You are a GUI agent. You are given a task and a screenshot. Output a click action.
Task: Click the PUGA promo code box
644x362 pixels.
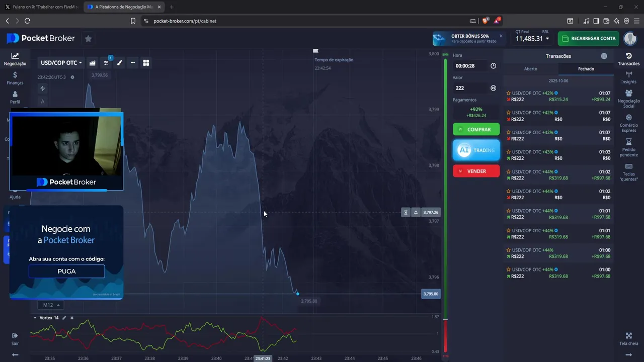click(x=66, y=271)
